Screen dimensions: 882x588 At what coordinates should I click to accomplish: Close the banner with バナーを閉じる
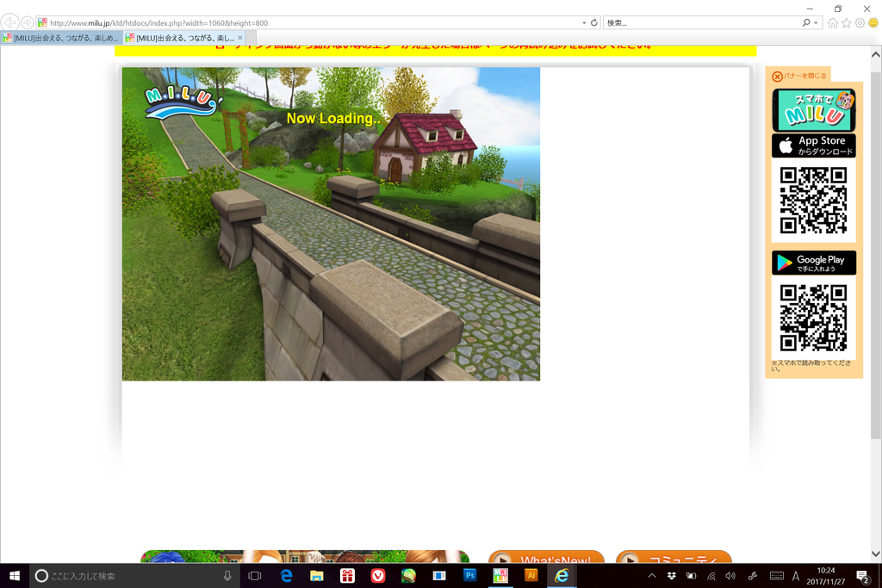tap(799, 76)
